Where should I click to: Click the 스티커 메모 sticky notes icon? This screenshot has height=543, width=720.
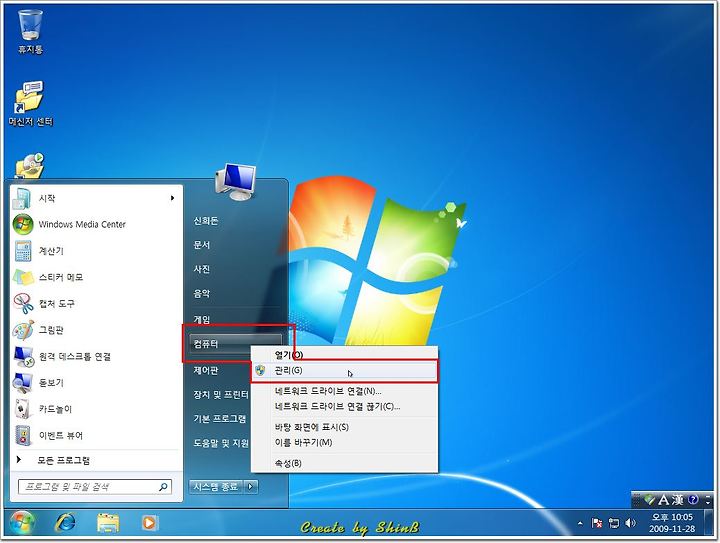point(23,277)
